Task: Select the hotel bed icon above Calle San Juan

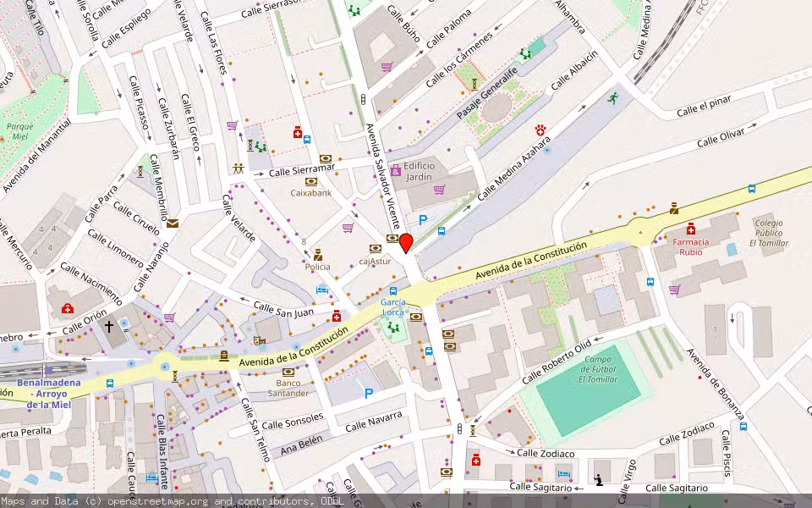Action: [x=322, y=290]
